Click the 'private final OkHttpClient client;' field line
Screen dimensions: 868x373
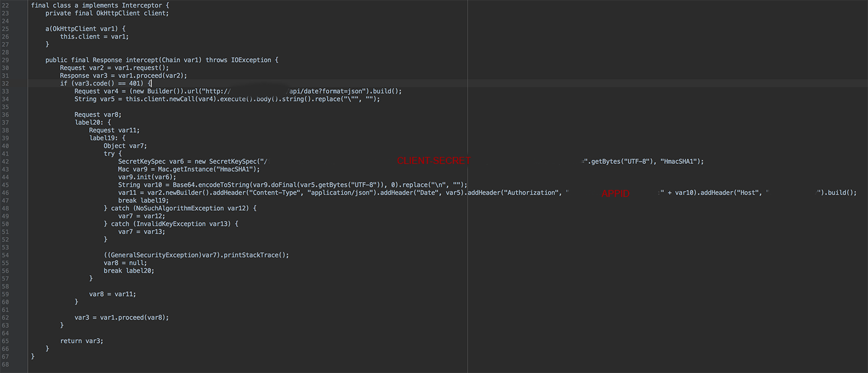107,13
